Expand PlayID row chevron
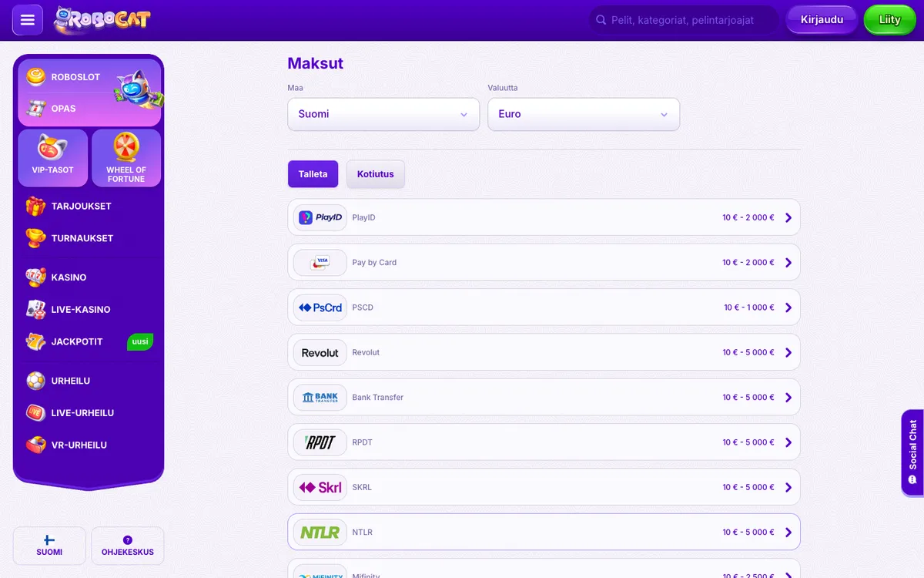This screenshot has width=924, height=578. (788, 217)
